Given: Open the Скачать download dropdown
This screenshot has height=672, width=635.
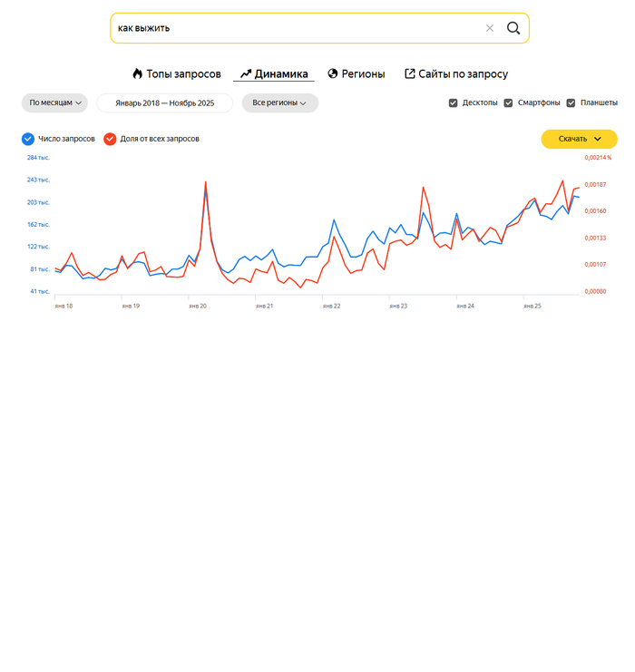Looking at the screenshot, I should 579,139.
